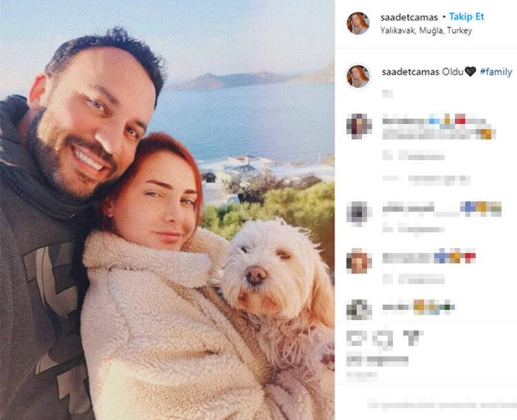Open the third commenter's pixelated avatar
Image resolution: width=517 pixels, height=420 pixels.
(358, 261)
